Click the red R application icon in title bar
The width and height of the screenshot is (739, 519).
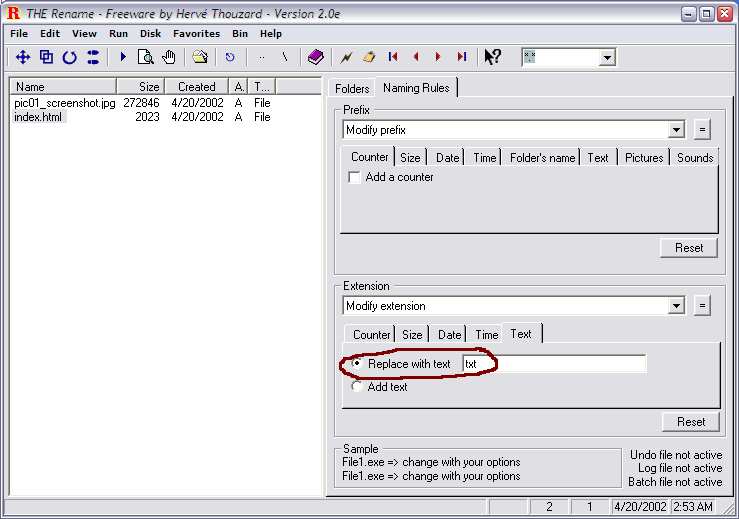(x=14, y=13)
